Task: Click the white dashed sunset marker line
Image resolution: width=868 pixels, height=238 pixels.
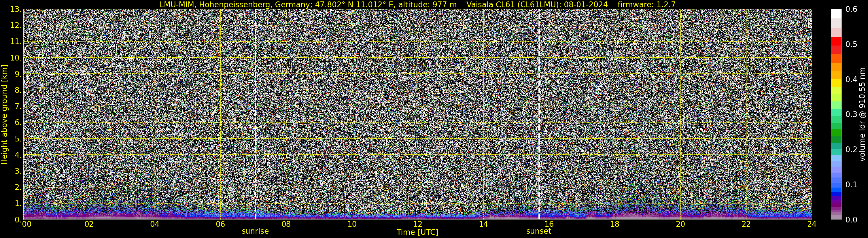Action: 539,114
